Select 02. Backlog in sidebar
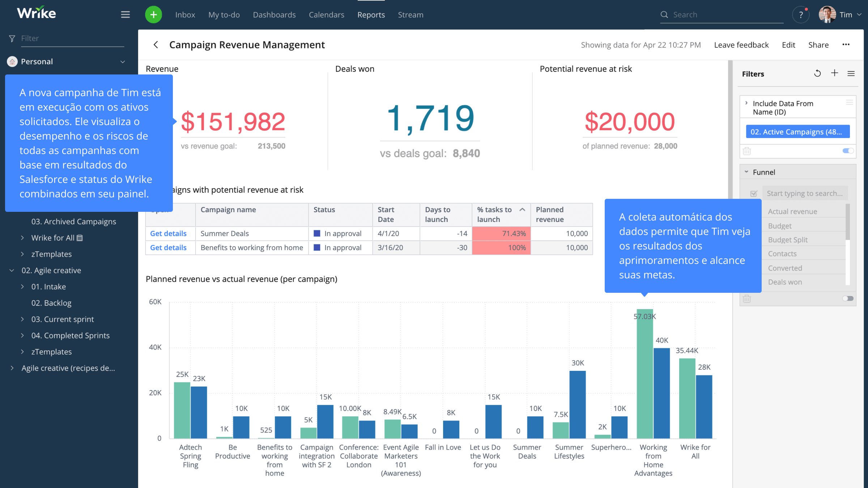Image resolution: width=868 pixels, height=488 pixels. pos(51,303)
